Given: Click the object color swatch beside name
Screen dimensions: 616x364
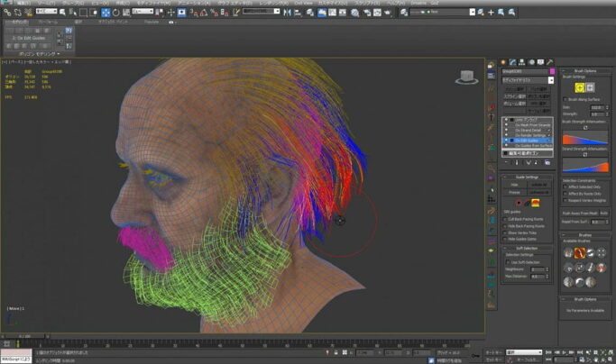Looking at the screenshot, I should [x=552, y=71].
